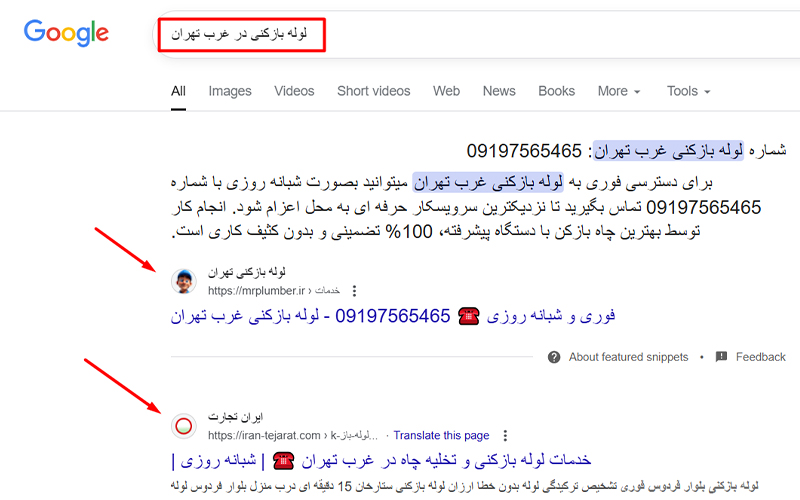Image resolution: width=800 pixels, height=500 pixels.
Task: Open the Tools dropdown
Action: (x=688, y=91)
